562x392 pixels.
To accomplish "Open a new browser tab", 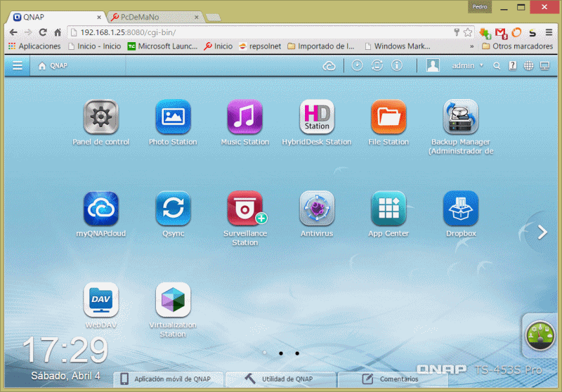I will pos(214,18).
